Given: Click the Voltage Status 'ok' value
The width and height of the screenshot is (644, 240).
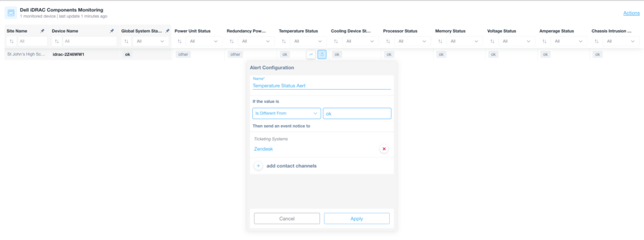Looking at the screenshot, I should point(493,54).
